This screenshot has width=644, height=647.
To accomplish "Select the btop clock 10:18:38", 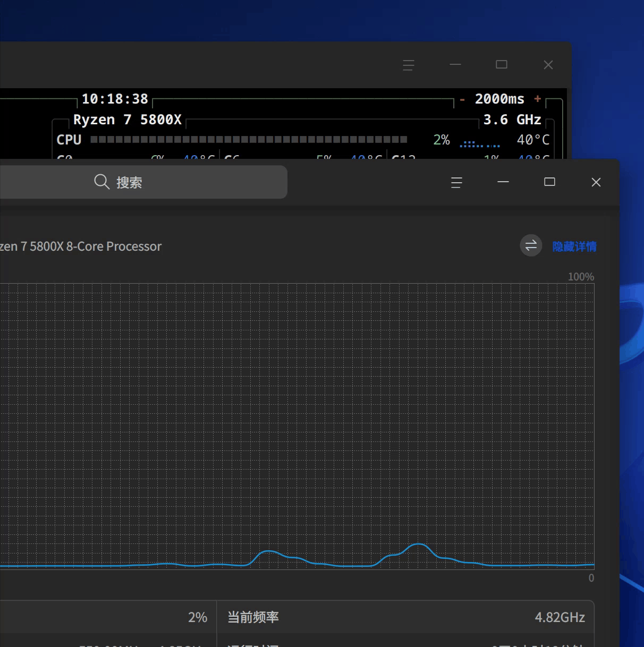I will [x=115, y=99].
